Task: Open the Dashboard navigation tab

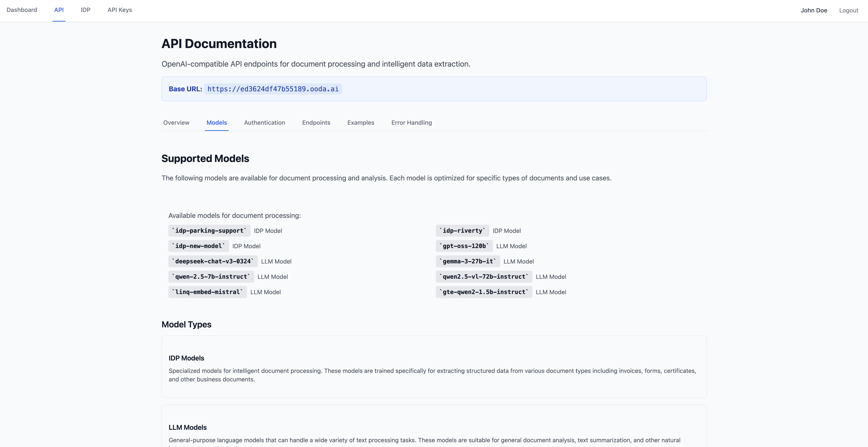Action: [22, 10]
